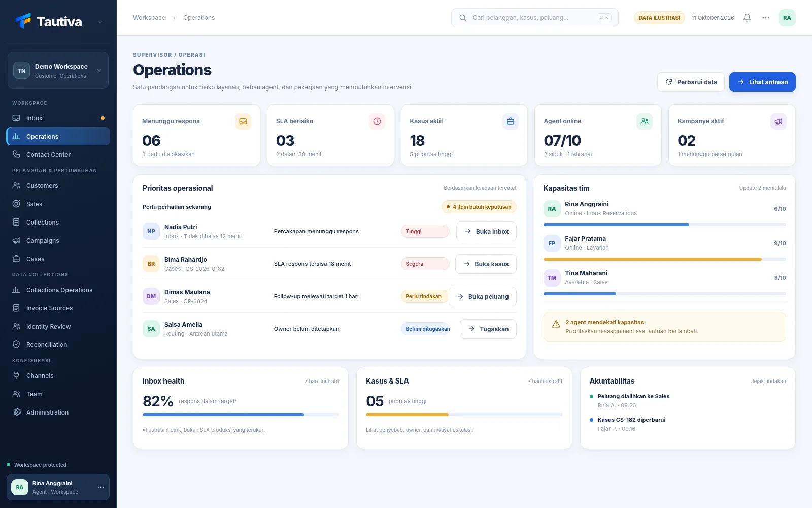Image resolution: width=812 pixels, height=508 pixels.
Task: Click the inbox icon on Menunggu respons card
Action: point(243,121)
